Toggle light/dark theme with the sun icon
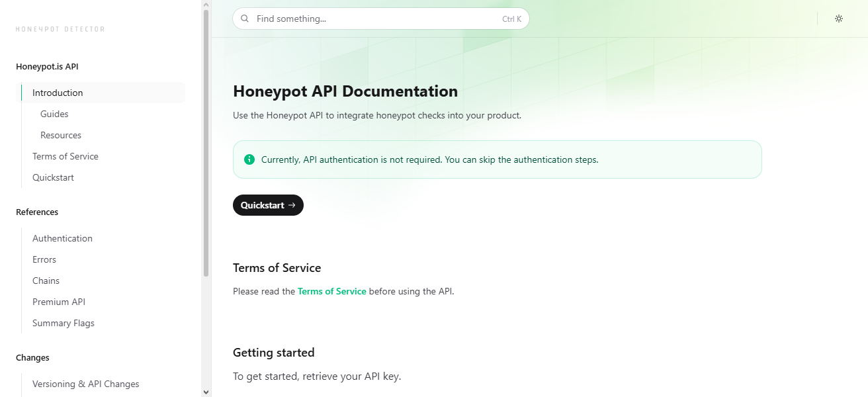This screenshot has width=868, height=397. [839, 19]
